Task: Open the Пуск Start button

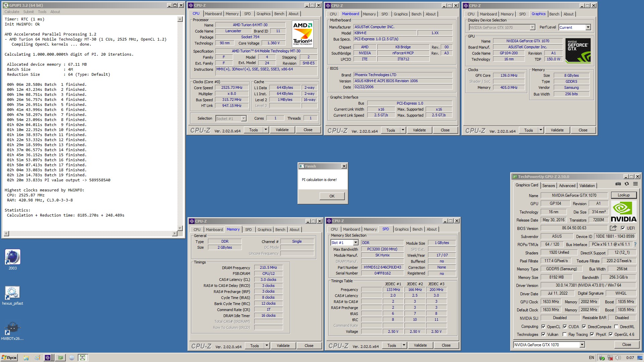Action: coord(9,358)
